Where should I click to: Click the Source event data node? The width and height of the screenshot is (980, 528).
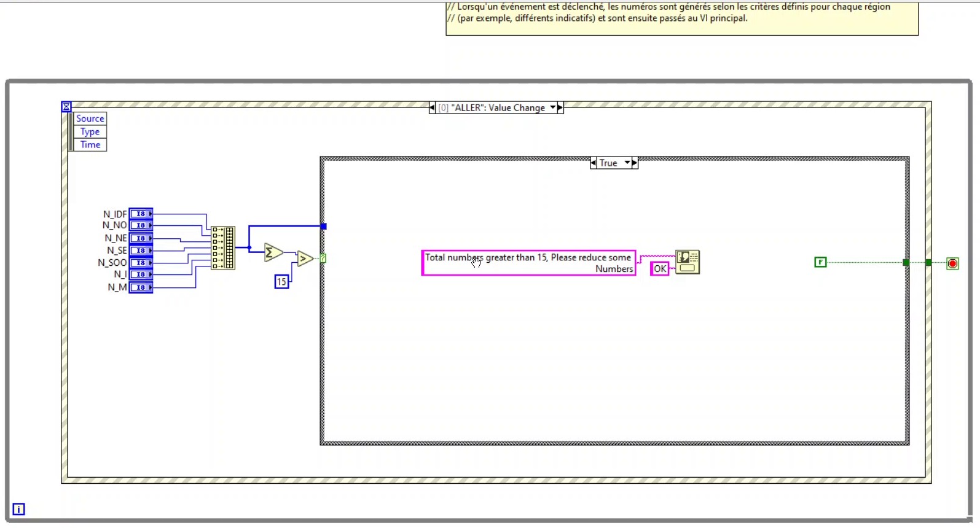(90, 118)
